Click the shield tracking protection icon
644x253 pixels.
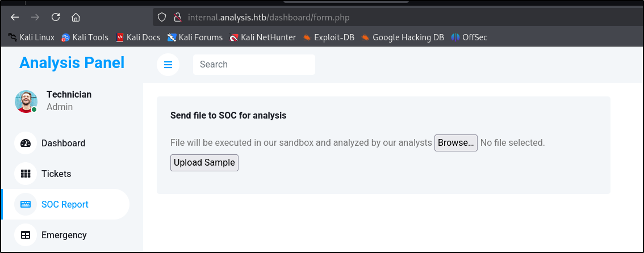coord(162,17)
